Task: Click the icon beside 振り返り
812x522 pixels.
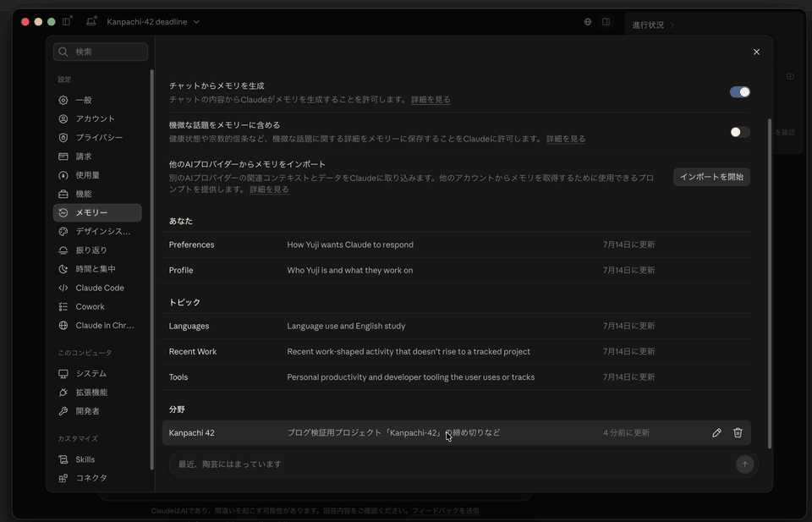Action: point(63,250)
